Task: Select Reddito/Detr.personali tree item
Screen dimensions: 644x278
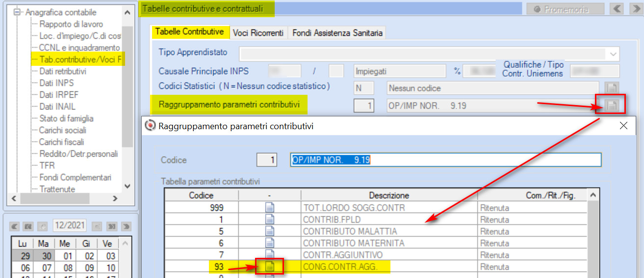Action: click(x=78, y=154)
